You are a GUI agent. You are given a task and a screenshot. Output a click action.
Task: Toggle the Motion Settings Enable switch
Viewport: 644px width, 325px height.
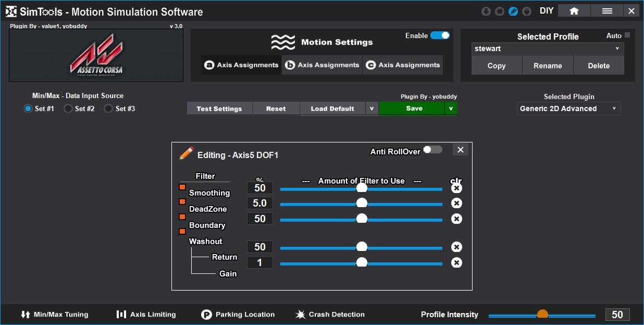(x=440, y=35)
